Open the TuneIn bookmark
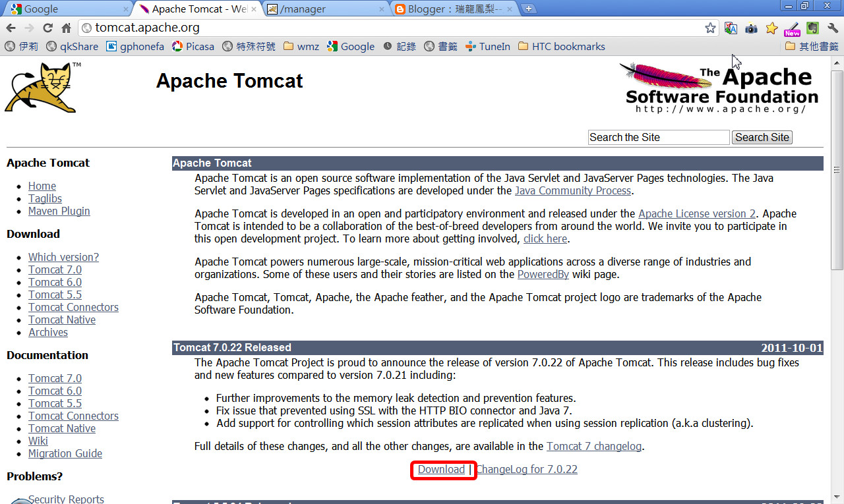This screenshot has height=504, width=844. pyautogui.click(x=488, y=46)
